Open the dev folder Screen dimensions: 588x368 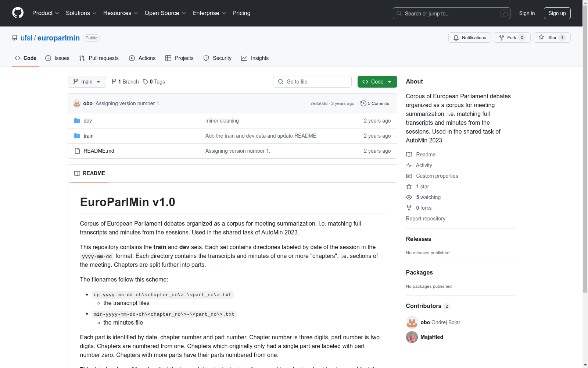(87, 121)
